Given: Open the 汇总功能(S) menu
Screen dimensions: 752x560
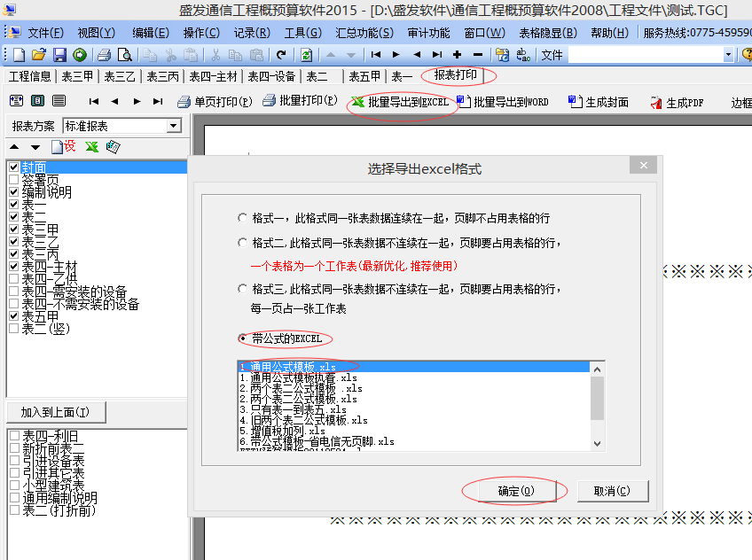Looking at the screenshot, I should (x=364, y=33).
